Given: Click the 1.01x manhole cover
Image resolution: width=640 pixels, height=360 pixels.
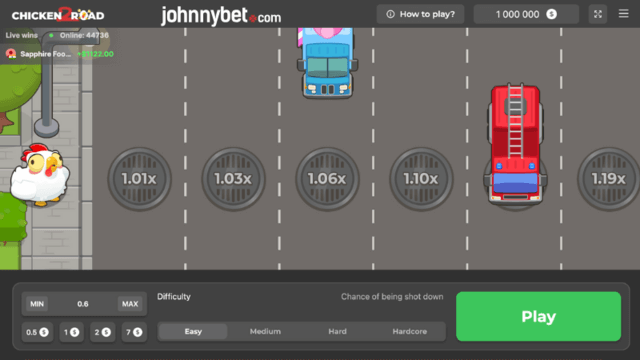Looking at the screenshot, I should tap(140, 179).
